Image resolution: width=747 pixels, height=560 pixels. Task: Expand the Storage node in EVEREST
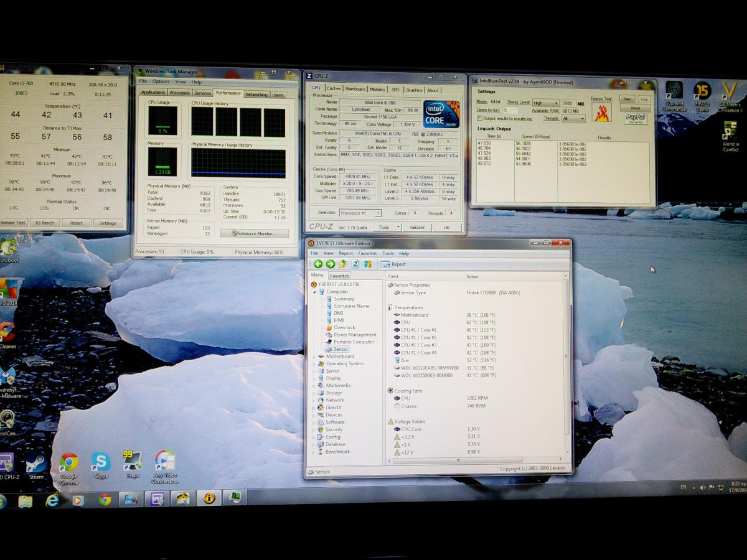click(314, 393)
